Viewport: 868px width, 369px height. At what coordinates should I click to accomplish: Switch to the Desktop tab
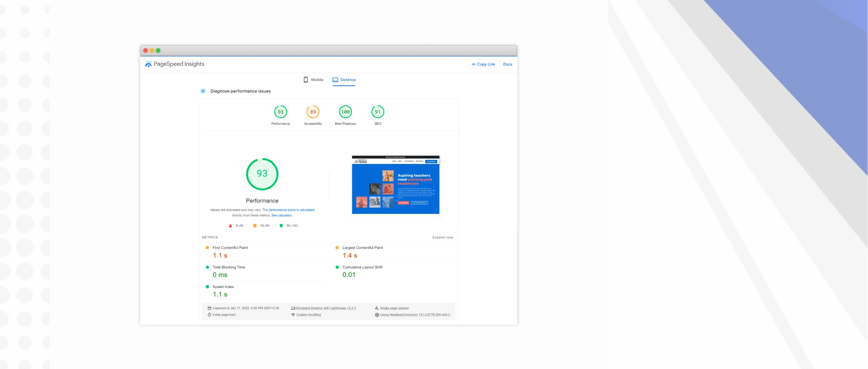344,80
